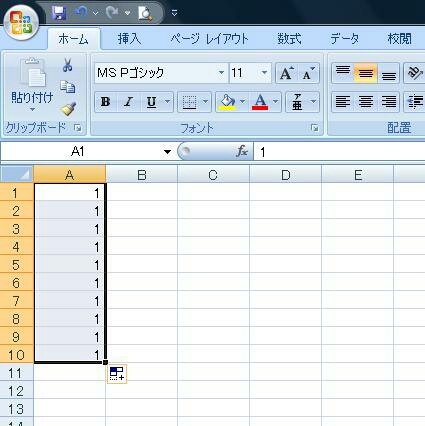Open the borders dropdown arrow

(205, 102)
